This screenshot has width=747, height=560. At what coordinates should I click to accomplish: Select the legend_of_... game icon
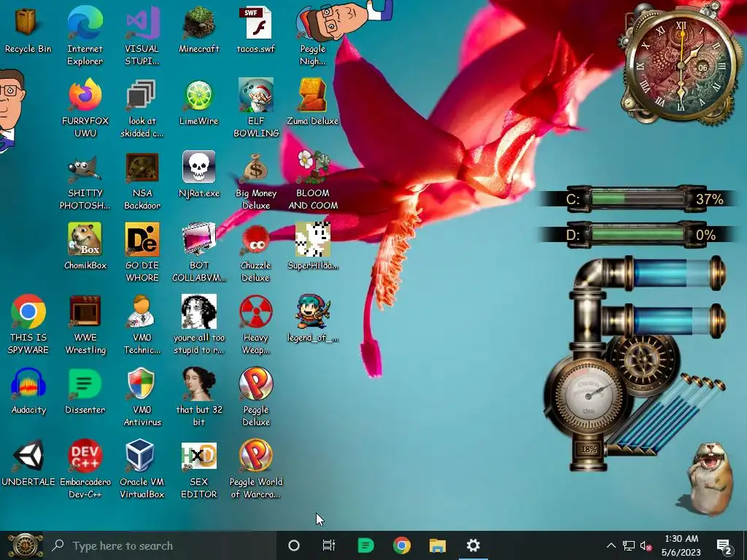[x=312, y=318]
